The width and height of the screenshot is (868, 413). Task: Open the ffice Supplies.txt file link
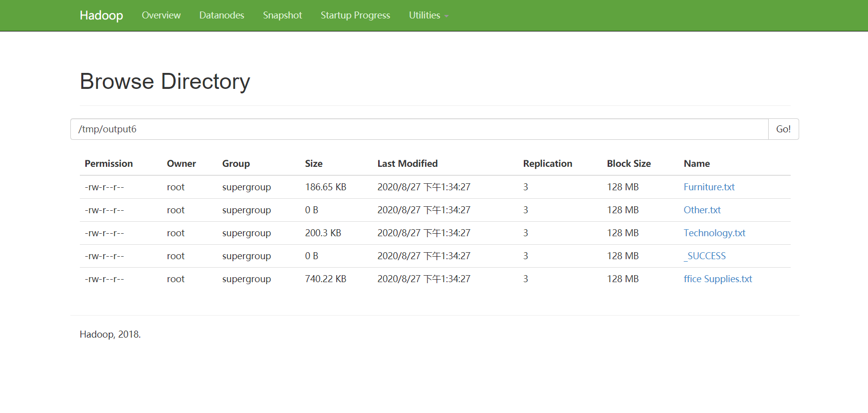pos(718,279)
